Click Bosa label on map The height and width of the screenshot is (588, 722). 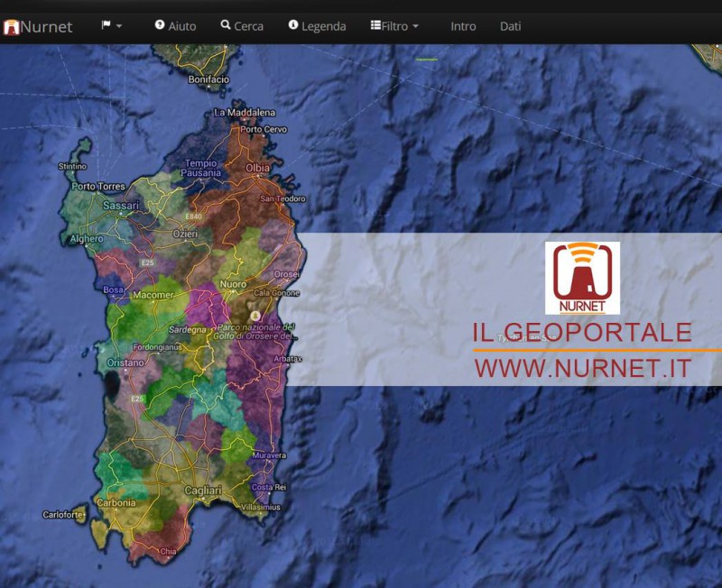pos(114,289)
